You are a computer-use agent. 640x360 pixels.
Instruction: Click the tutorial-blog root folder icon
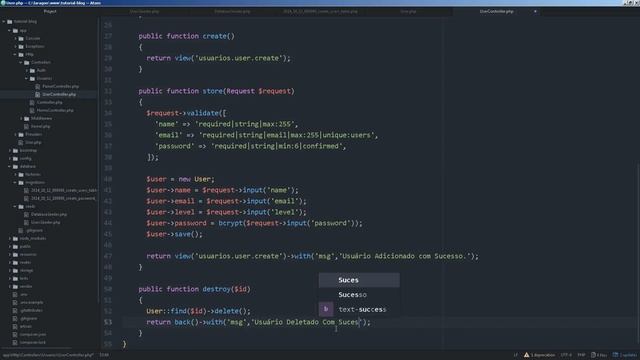pos(9,22)
